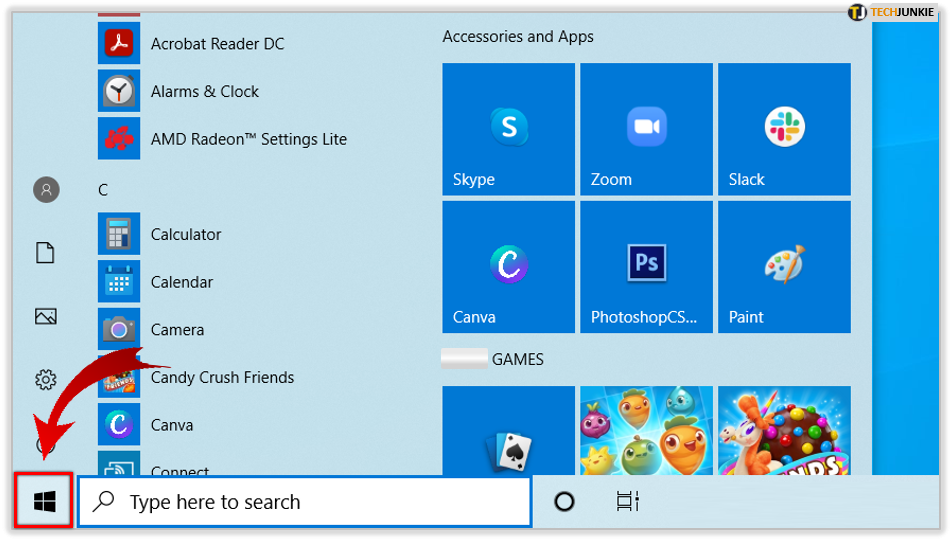Click the Canva label in app list
This screenshot has width=952, height=541.
coord(172,425)
